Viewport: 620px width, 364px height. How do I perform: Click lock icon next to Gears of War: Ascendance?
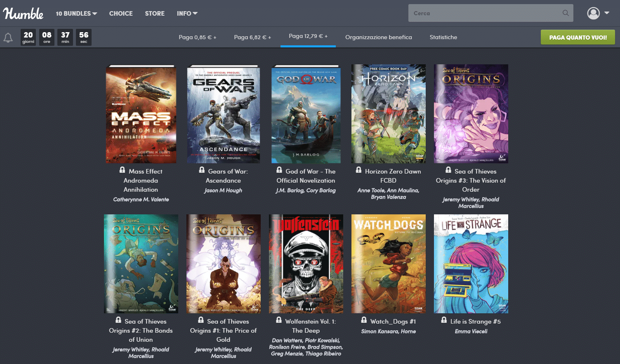(x=202, y=170)
